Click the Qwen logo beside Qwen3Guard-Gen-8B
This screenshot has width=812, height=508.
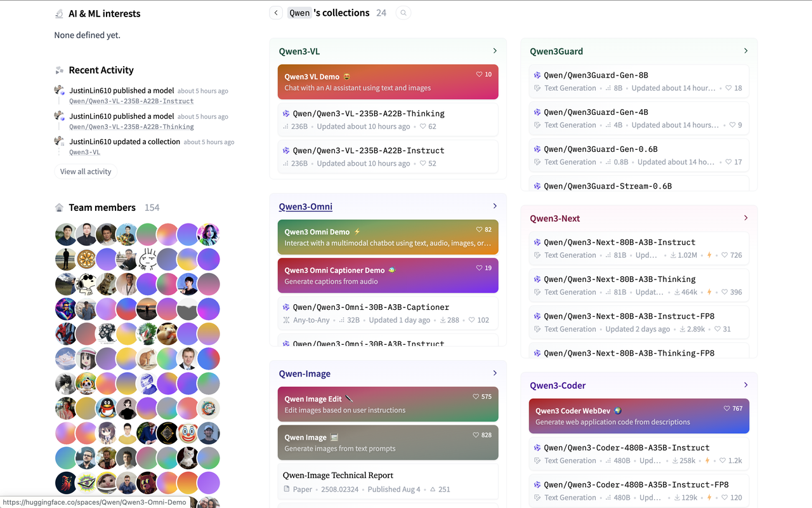537,76
